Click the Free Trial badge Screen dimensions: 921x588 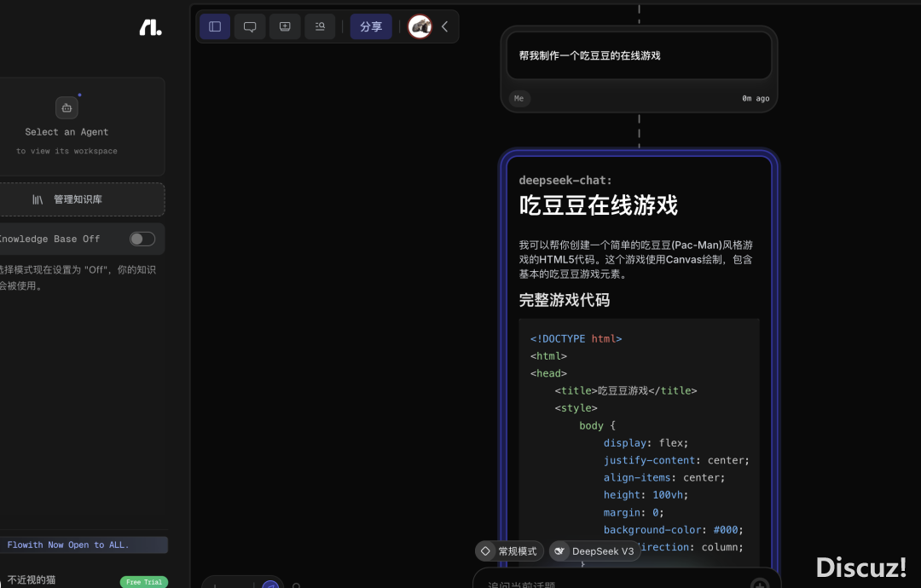coord(144,582)
